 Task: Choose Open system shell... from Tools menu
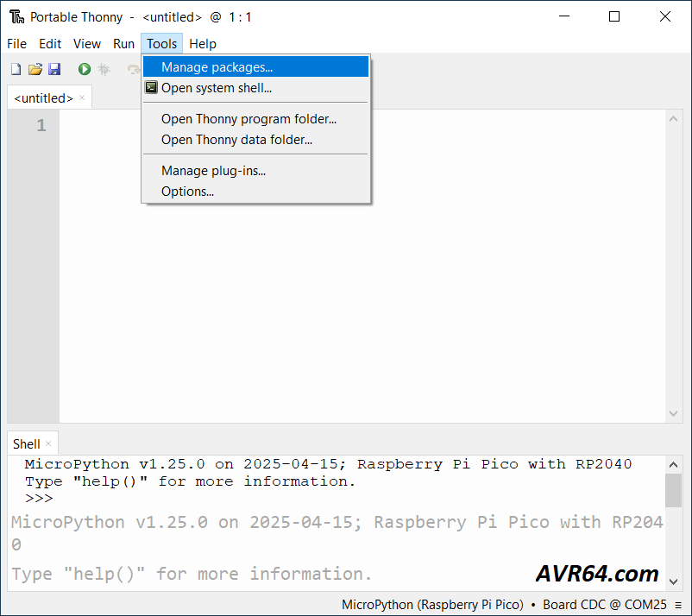pos(255,88)
